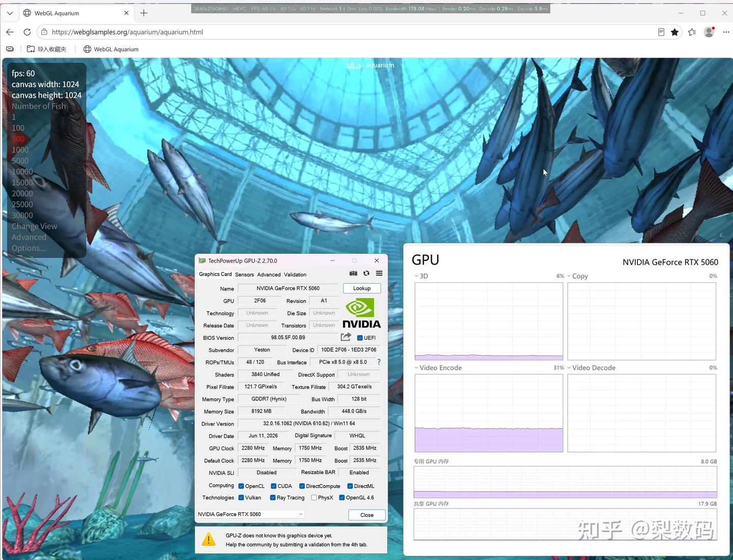This screenshot has height=560, width=733.
Task: Minimize the GPU-Z window
Action: [x=332, y=260]
